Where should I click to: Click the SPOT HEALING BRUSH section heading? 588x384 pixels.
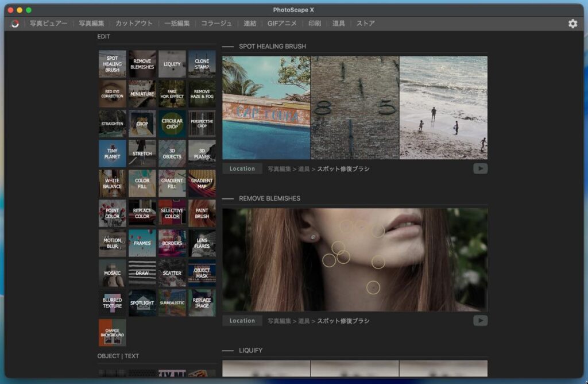[x=272, y=46]
